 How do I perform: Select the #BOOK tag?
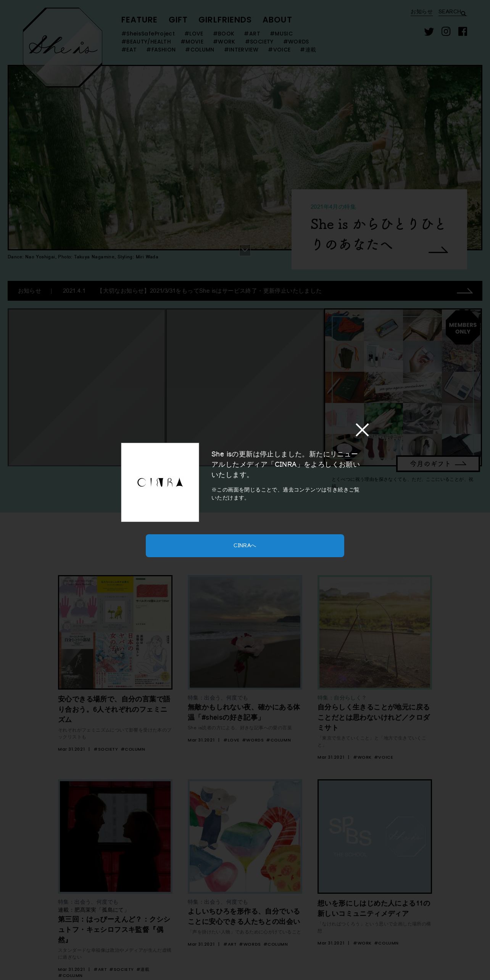[224, 34]
